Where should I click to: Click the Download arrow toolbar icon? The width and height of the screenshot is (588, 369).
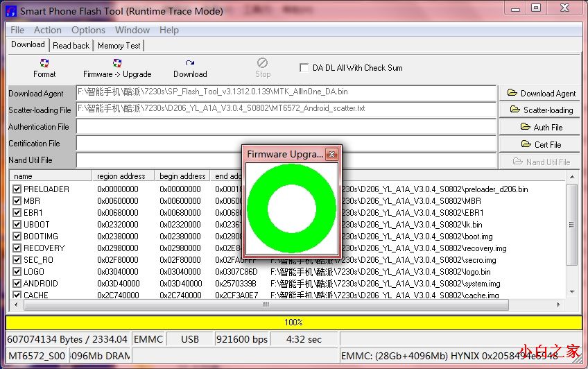190,63
